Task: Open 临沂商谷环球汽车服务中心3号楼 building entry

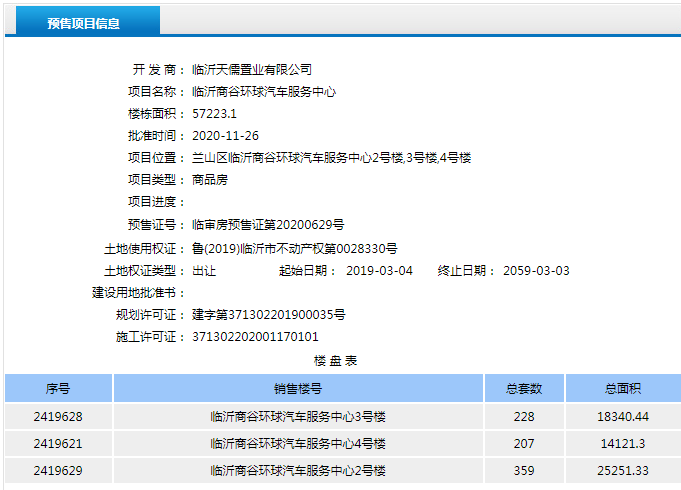Action: click(298, 417)
